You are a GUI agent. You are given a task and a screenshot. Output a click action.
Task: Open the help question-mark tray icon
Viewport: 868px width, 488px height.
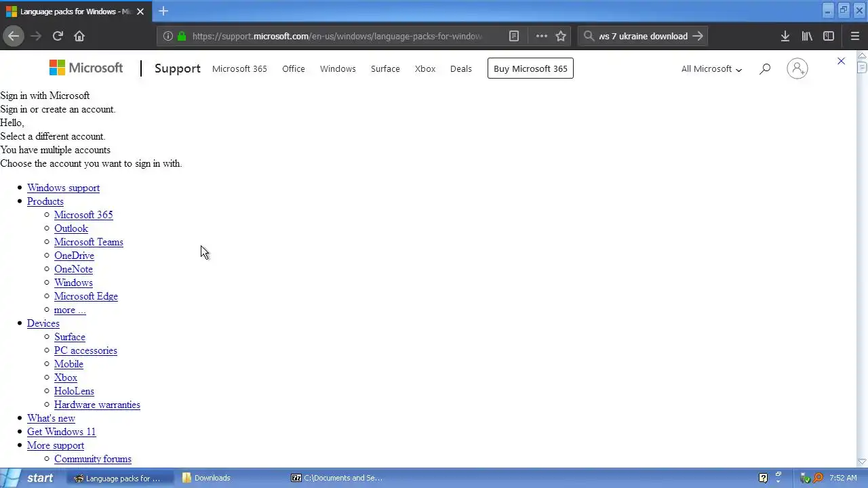tap(763, 478)
